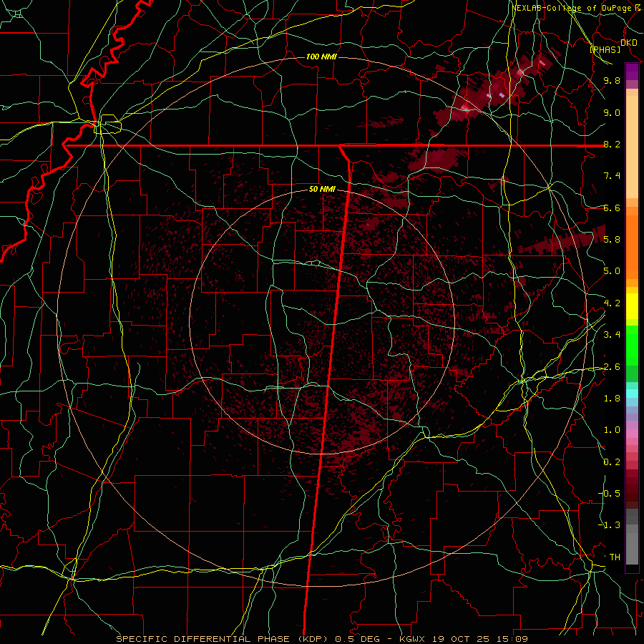Click the 9.8 scale value
644x644 pixels.
[x=612, y=80]
